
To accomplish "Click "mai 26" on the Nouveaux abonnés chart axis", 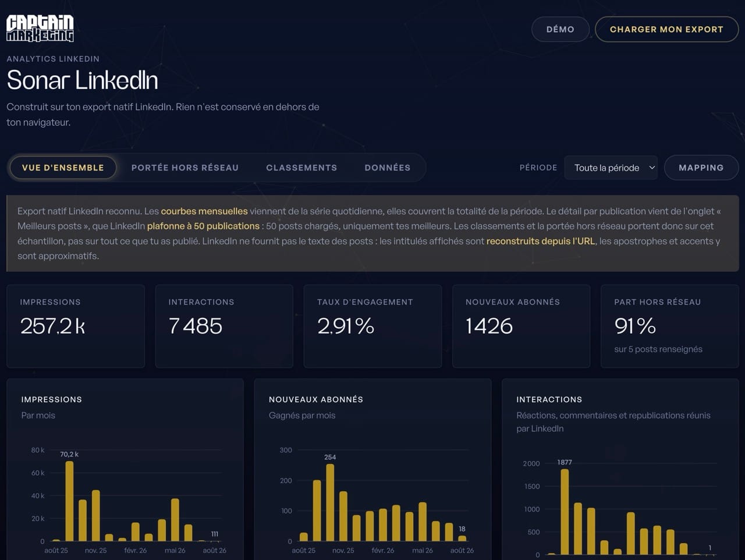I will (423, 550).
